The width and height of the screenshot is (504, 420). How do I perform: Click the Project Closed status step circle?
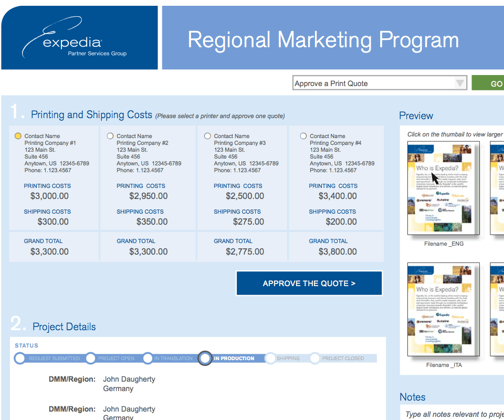point(314,359)
